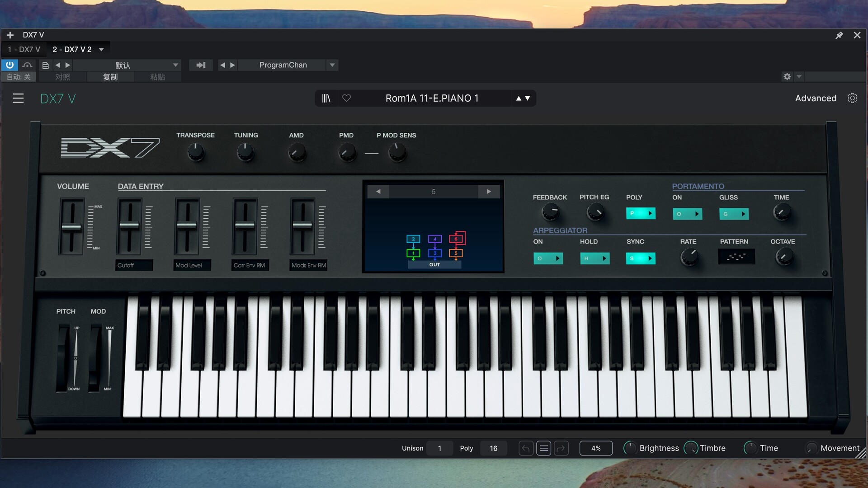Open the DX7 V hamburger main menu

(18, 98)
